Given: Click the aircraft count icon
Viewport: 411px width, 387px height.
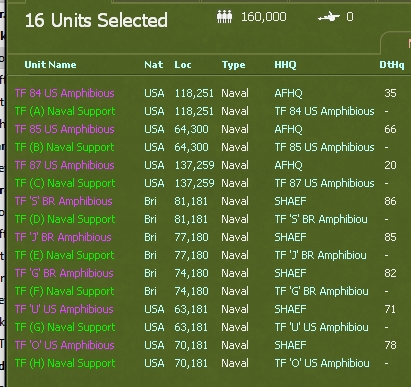Looking at the screenshot, I should (x=329, y=16).
